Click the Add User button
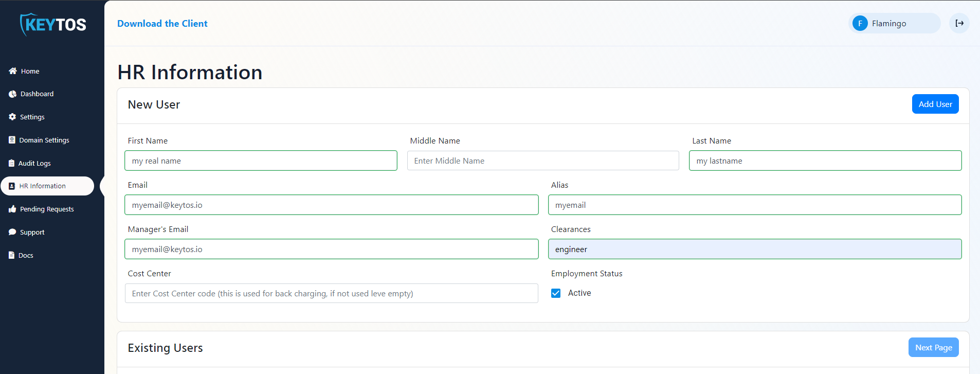Screen dimensions: 980x374 [935, 104]
